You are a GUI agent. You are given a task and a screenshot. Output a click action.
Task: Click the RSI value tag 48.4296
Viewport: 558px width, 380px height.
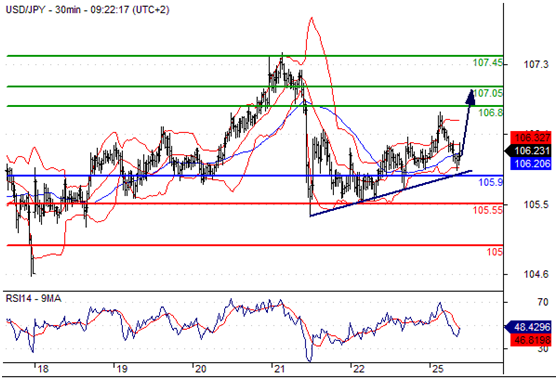coord(528,327)
